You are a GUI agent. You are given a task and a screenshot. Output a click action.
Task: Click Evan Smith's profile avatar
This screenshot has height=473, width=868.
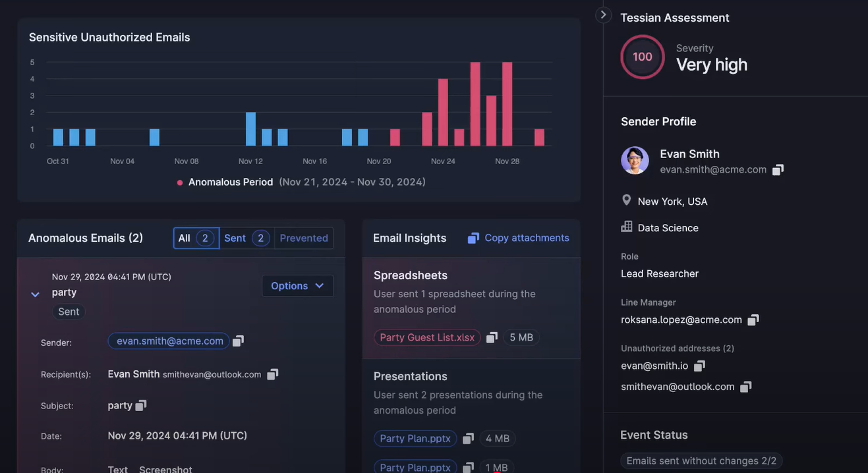(x=635, y=160)
